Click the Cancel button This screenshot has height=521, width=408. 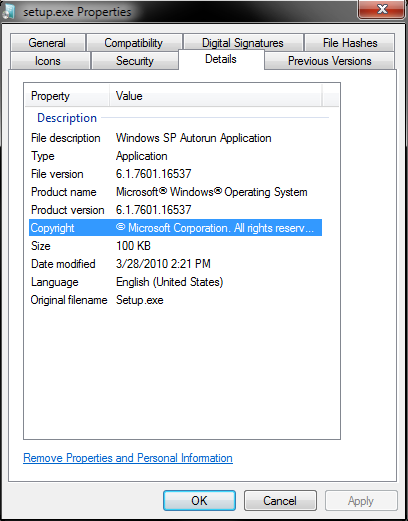[x=280, y=500]
